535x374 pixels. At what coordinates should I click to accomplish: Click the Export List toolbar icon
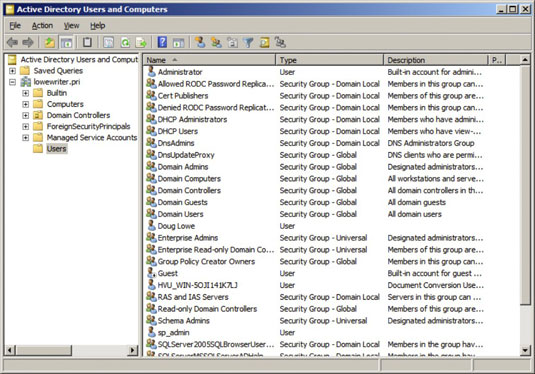click(141, 42)
